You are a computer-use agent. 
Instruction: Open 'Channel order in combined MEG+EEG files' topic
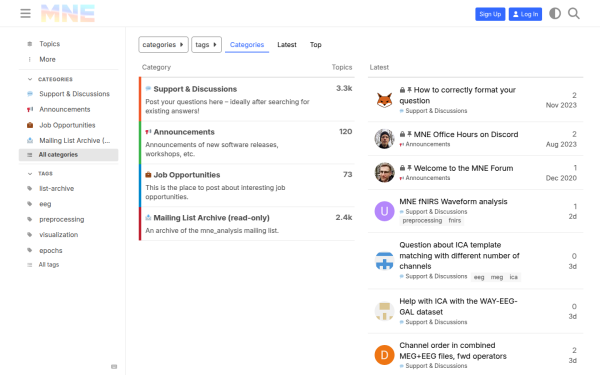(453, 351)
